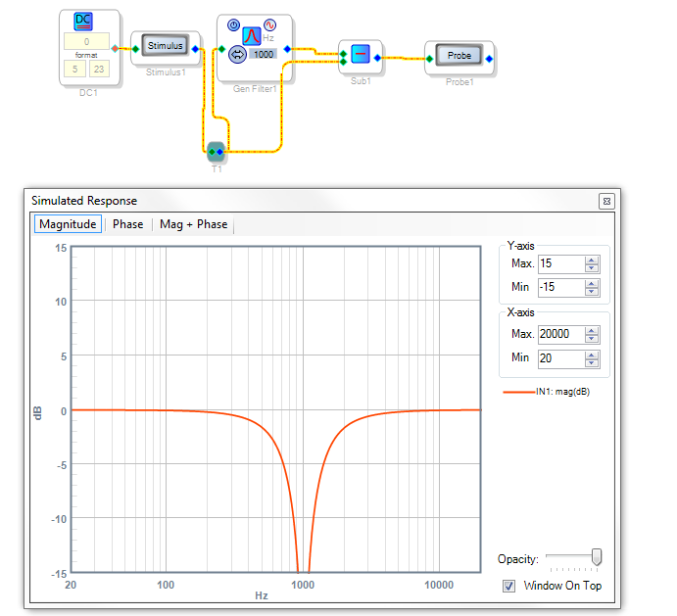Image resolution: width=677 pixels, height=616 pixels.
Task: Click the Gen Filter1 block label
Action: click(255, 89)
